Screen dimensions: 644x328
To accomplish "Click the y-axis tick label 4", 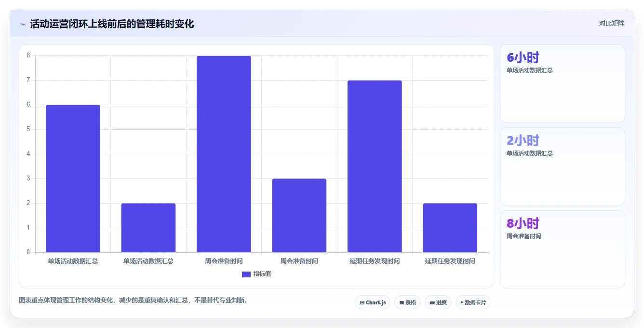I will pos(28,154).
